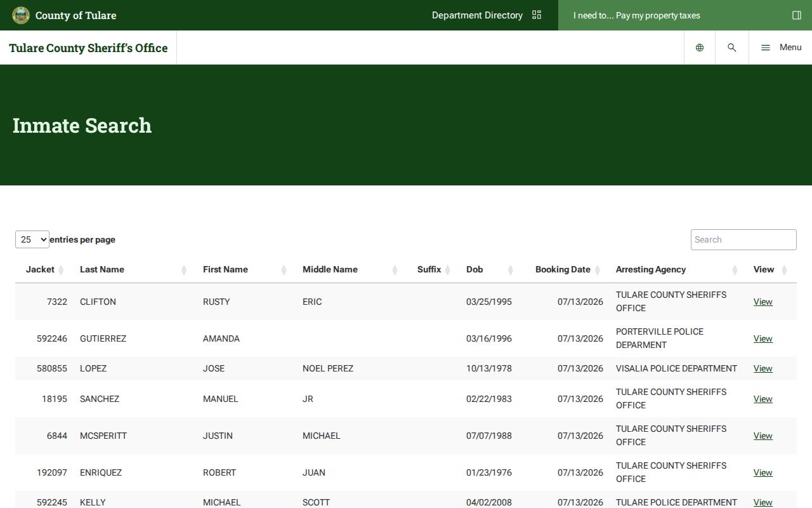Image resolution: width=812 pixels, height=508 pixels.
Task: Click last name GUTIERREZ cell
Action: pyautogui.click(x=103, y=338)
